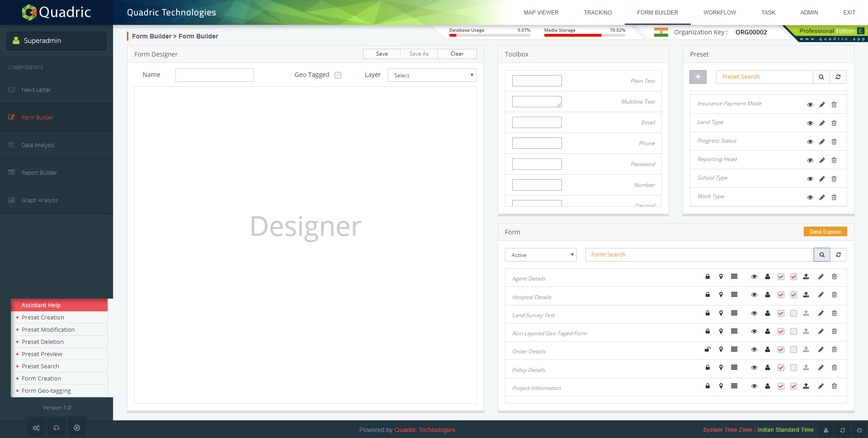Open the Active status dropdown
Viewport: 868px width, 438px height.
[x=541, y=255]
